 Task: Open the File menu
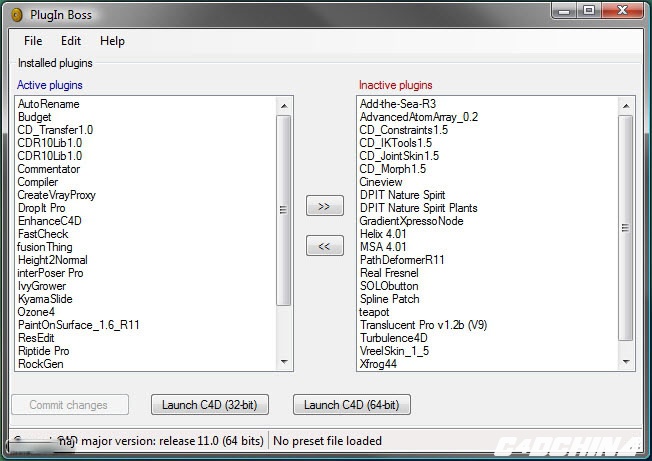[x=33, y=41]
